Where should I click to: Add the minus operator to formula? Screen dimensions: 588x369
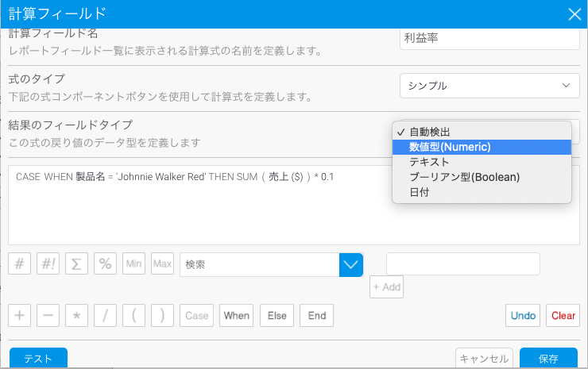(x=48, y=315)
